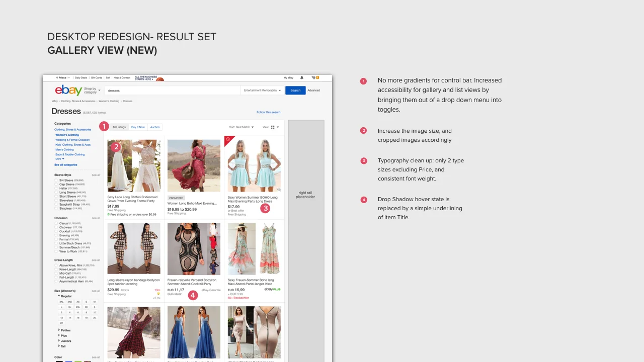Image resolution: width=644 pixels, height=362 pixels.
Task: Open the Sort: Best Match dropdown
Action: tap(242, 127)
